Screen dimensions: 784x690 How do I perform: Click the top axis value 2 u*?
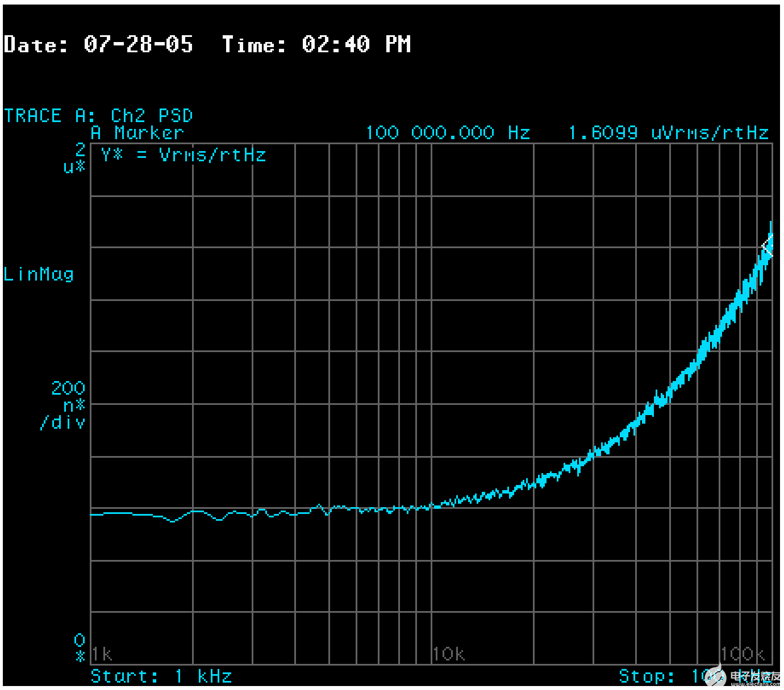[75, 158]
